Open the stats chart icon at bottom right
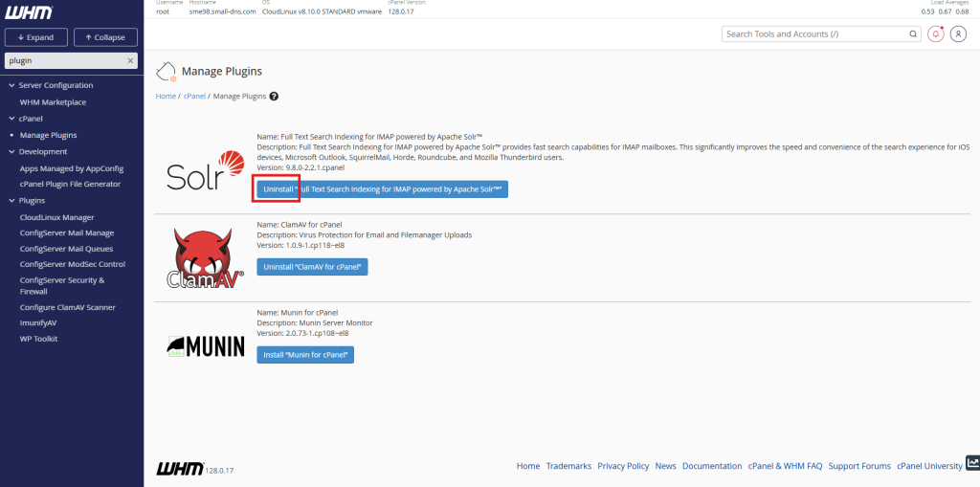 pyautogui.click(x=972, y=463)
